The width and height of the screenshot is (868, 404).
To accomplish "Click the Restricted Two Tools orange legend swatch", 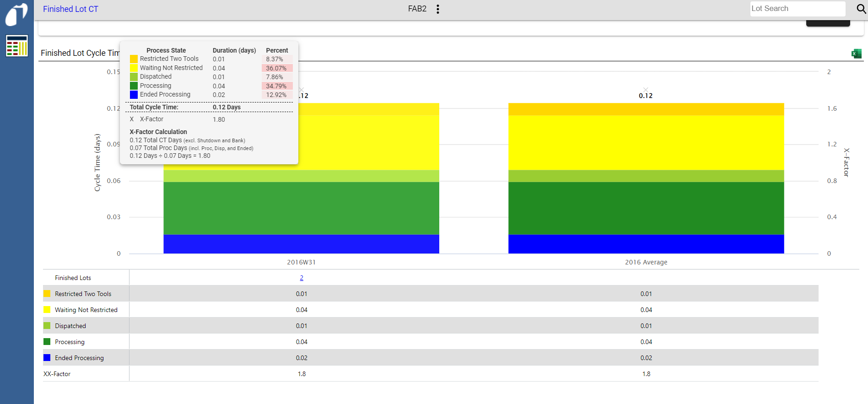I will (x=47, y=294).
